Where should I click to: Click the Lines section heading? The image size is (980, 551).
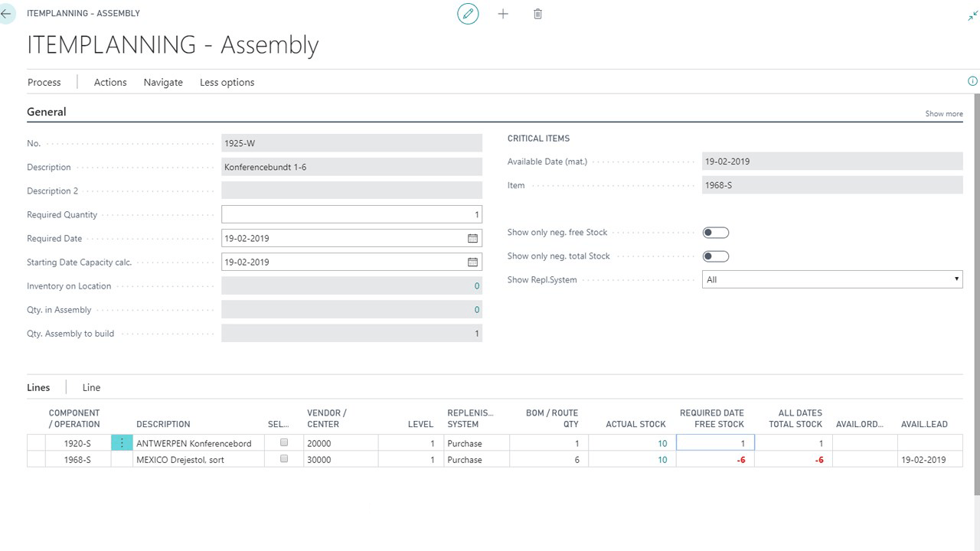pyautogui.click(x=38, y=387)
